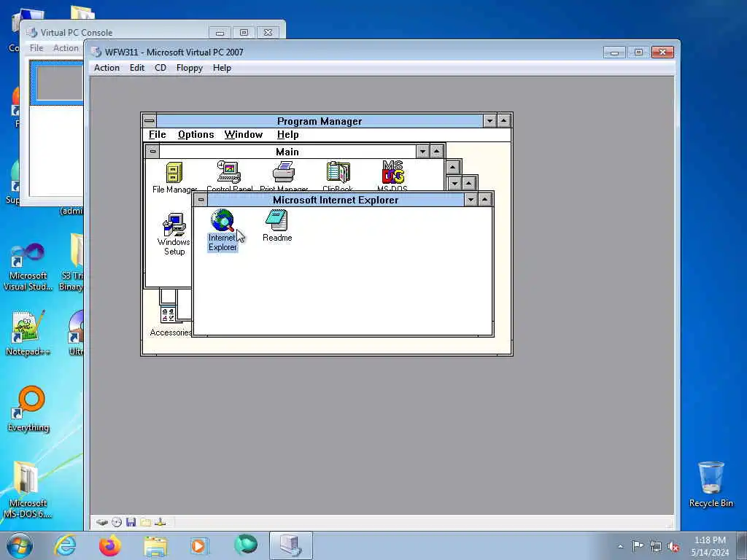
Task: Maximize the Main group window
Action: [x=437, y=152]
